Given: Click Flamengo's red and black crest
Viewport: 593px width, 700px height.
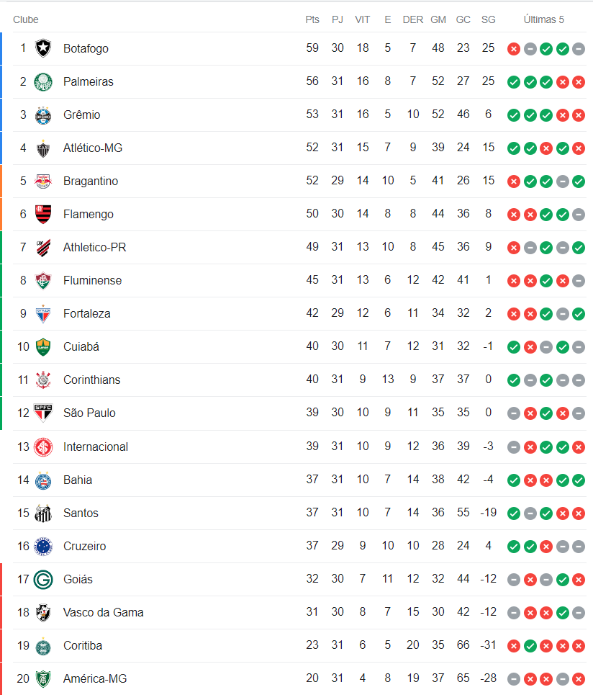Looking at the screenshot, I should tap(43, 214).
